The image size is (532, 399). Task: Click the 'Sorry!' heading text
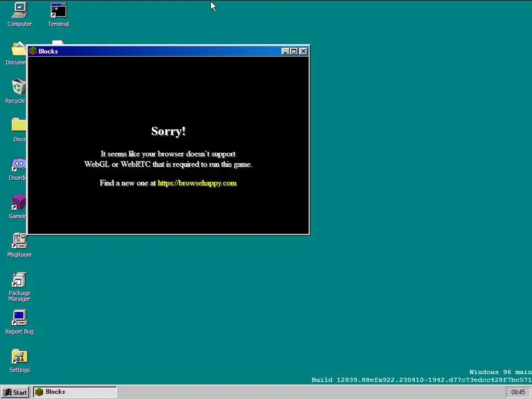pyautogui.click(x=168, y=131)
